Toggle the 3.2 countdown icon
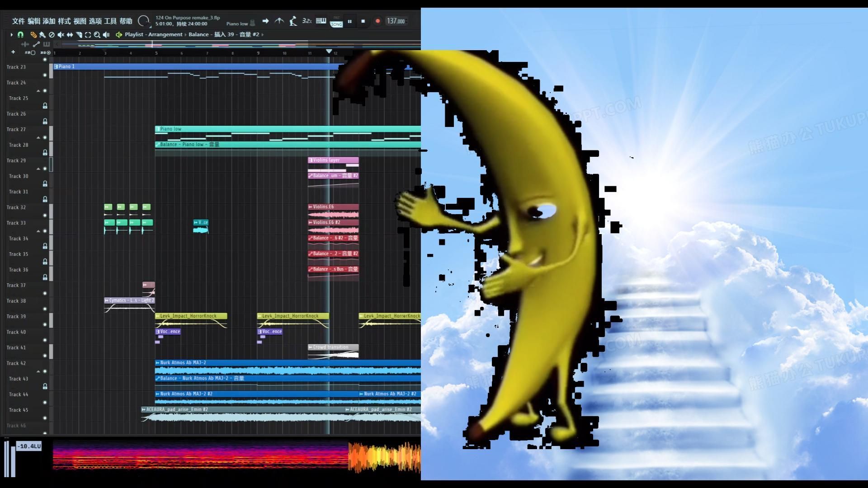The height and width of the screenshot is (488, 868). (x=307, y=21)
